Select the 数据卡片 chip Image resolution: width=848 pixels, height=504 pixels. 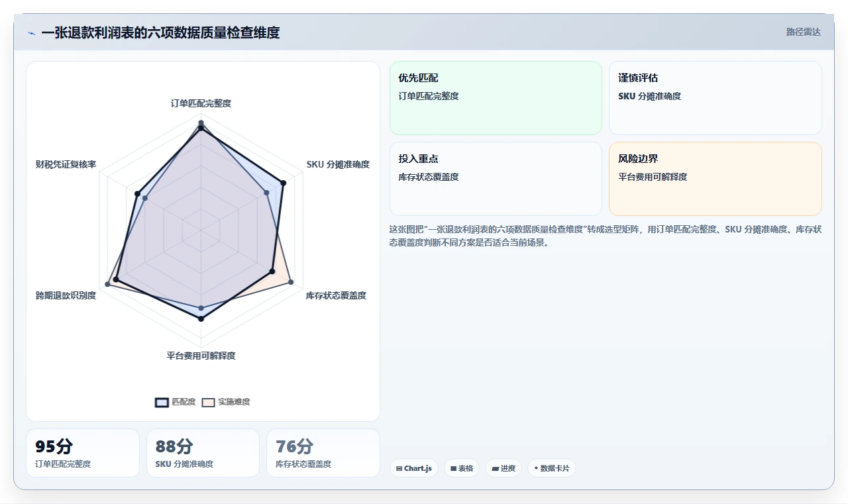[x=551, y=468]
